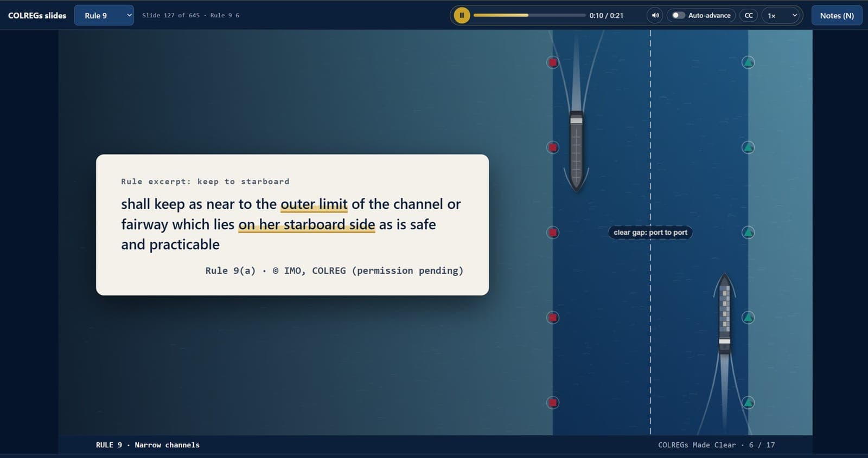The image size is (868, 458).
Task: Click the 0:10 / 0:21 time readout
Action: [606, 15]
